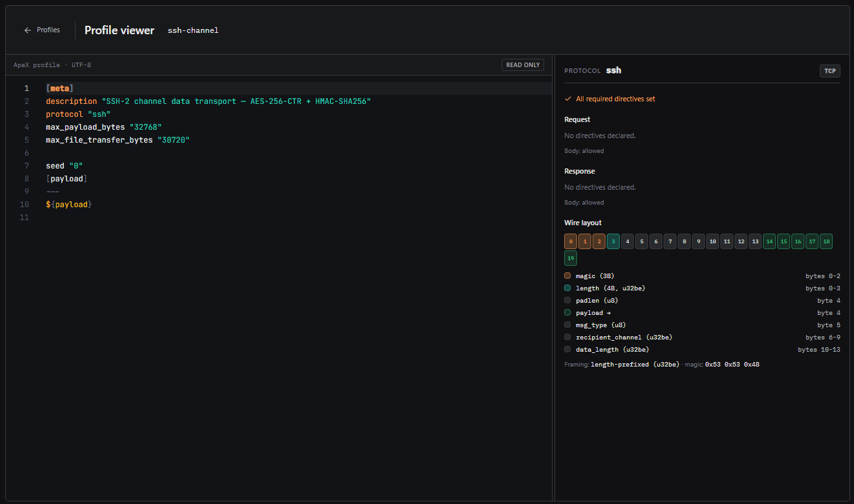Click the length field teal swatch

click(x=567, y=288)
